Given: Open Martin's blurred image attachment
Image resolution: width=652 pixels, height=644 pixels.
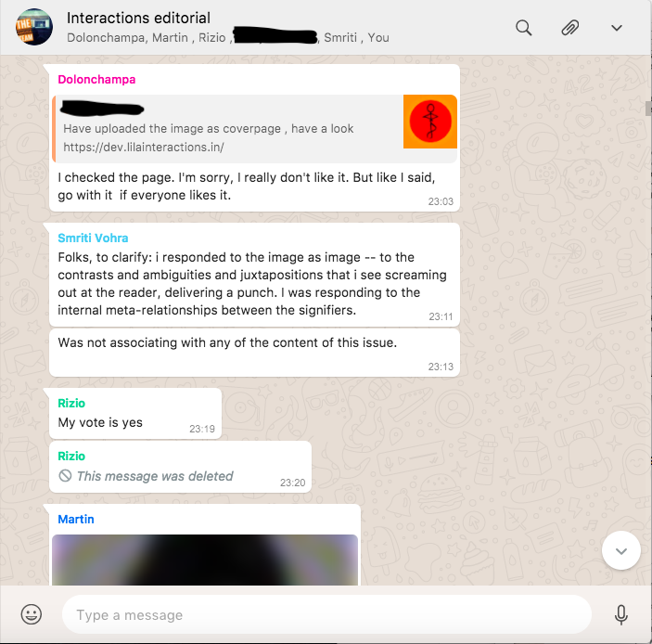Looking at the screenshot, I should pos(205,560).
